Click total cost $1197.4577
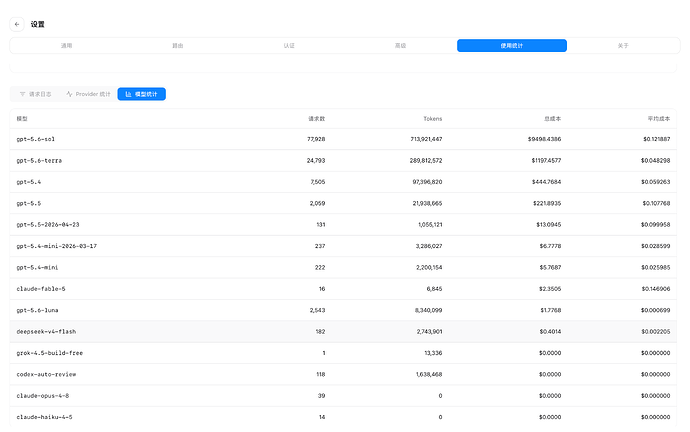 tap(546, 161)
